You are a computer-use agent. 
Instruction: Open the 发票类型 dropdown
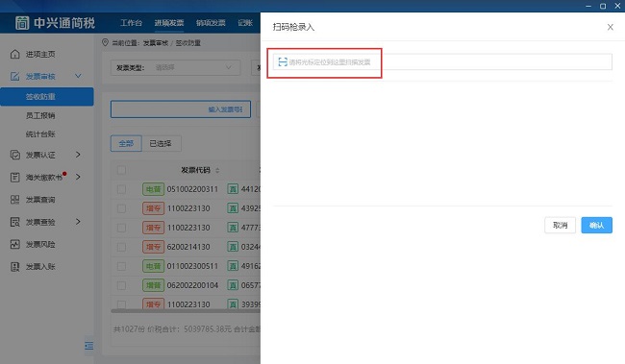point(175,67)
